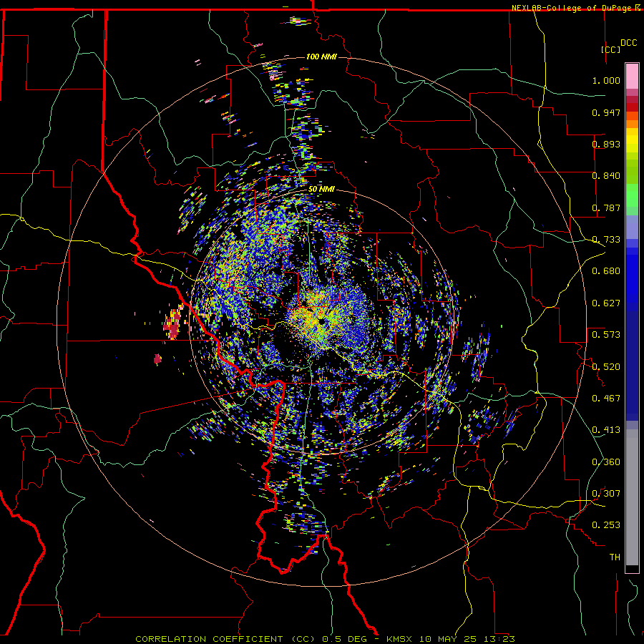Image resolution: width=644 pixels, height=644 pixels.
Task: Select the 0.360 scale value
Action: 606,462
